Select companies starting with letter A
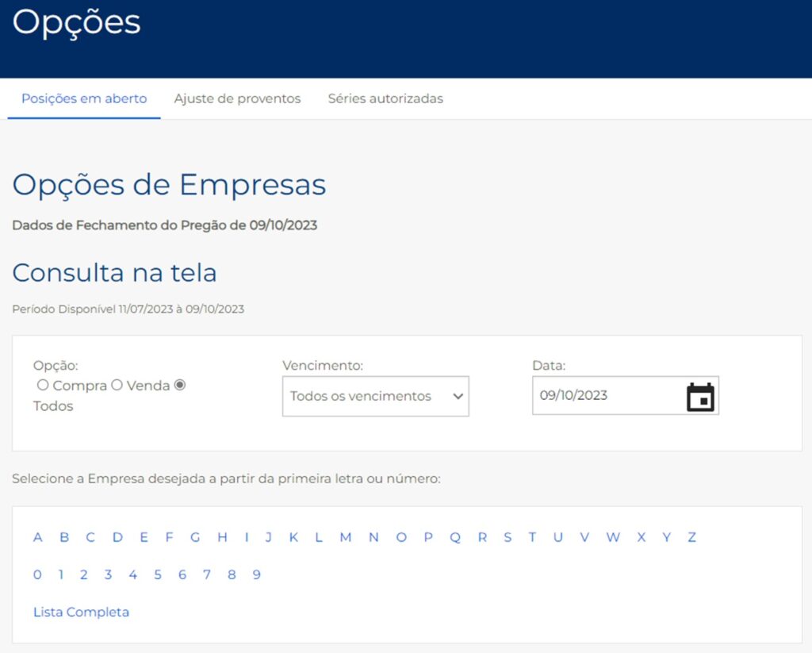This screenshot has height=653, width=812. coord(37,537)
